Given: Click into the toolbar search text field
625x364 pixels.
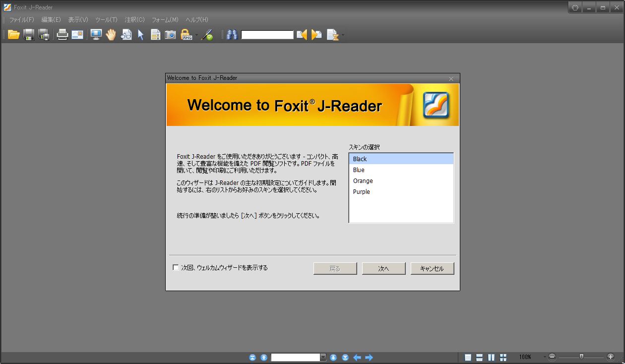Looking at the screenshot, I should point(267,35).
